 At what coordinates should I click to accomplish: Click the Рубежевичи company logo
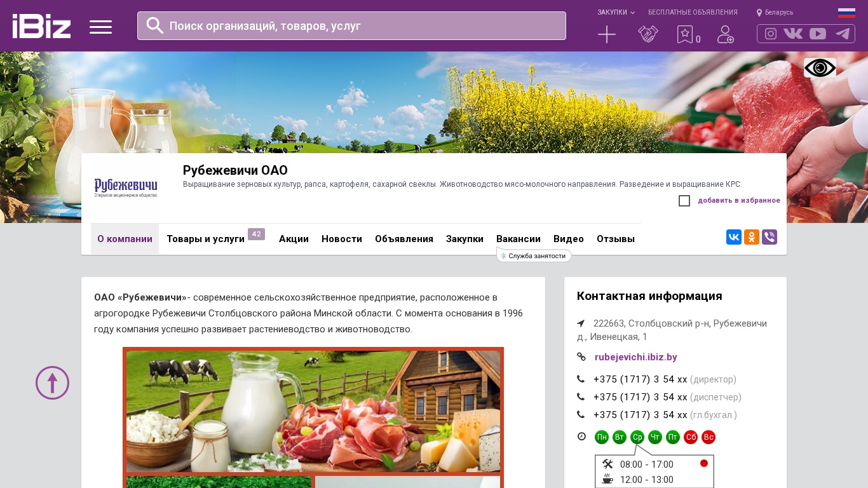coord(126,188)
